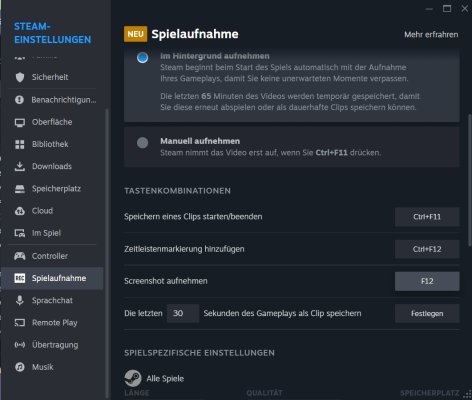Click the seconds field showing 30

(x=183, y=313)
